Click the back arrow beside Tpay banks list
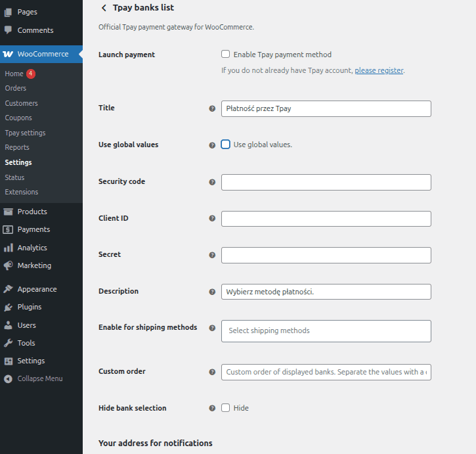 103,8
